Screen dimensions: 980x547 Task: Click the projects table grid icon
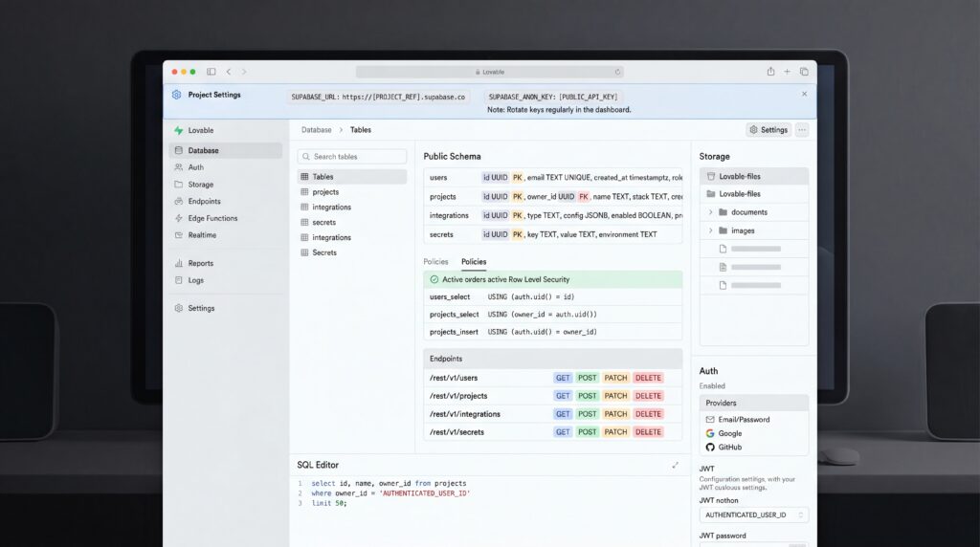click(304, 191)
